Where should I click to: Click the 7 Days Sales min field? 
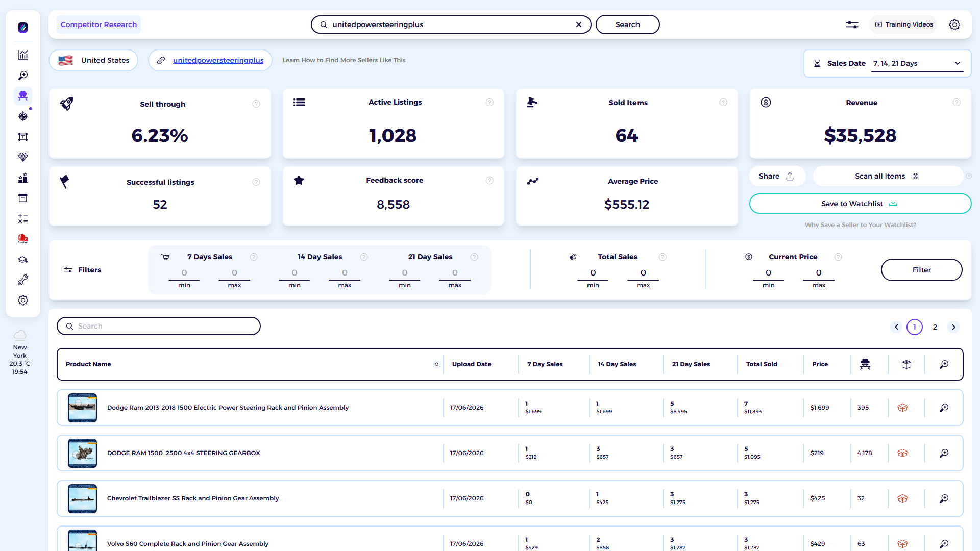pyautogui.click(x=184, y=273)
